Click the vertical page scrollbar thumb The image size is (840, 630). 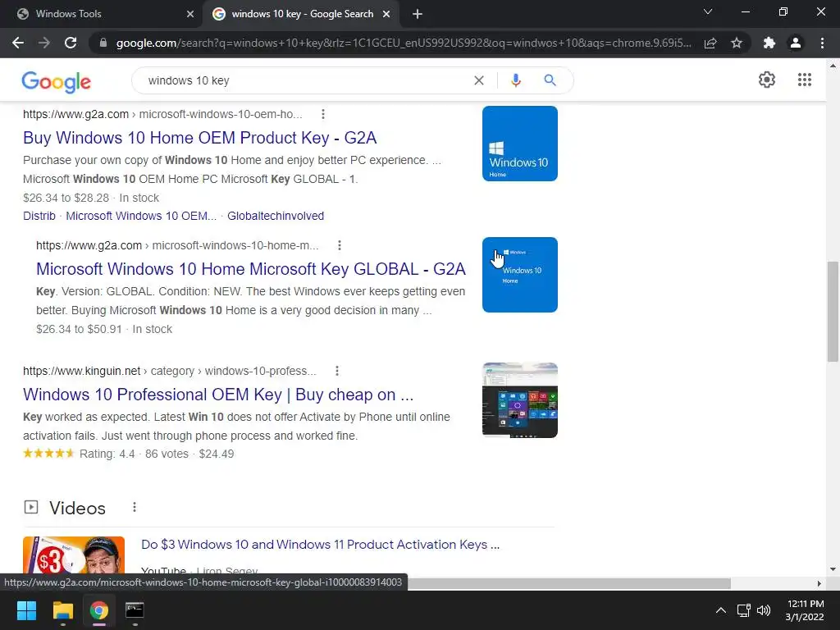pos(833,312)
